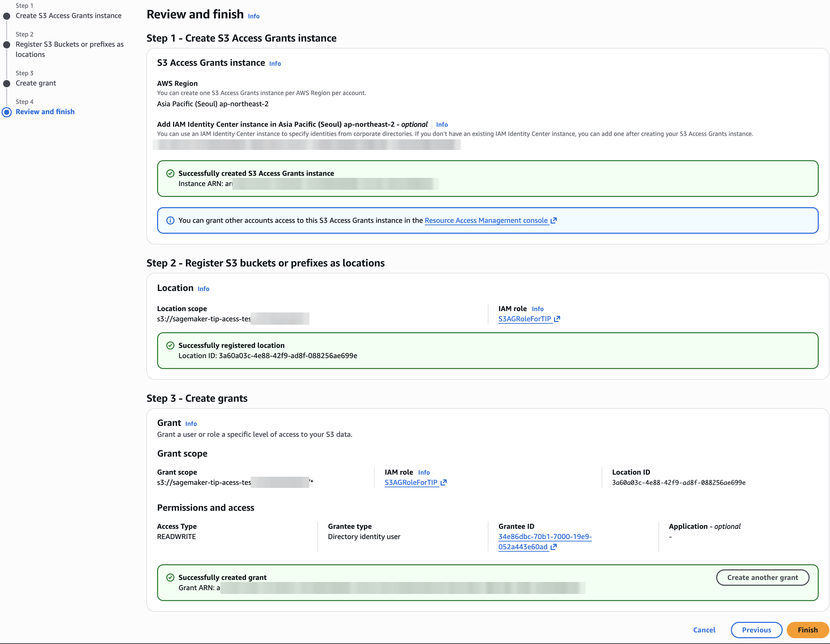Image resolution: width=830 pixels, height=644 pixels.
Task: Open the Info link beside the Grant heading
Action: coord(191,424)
